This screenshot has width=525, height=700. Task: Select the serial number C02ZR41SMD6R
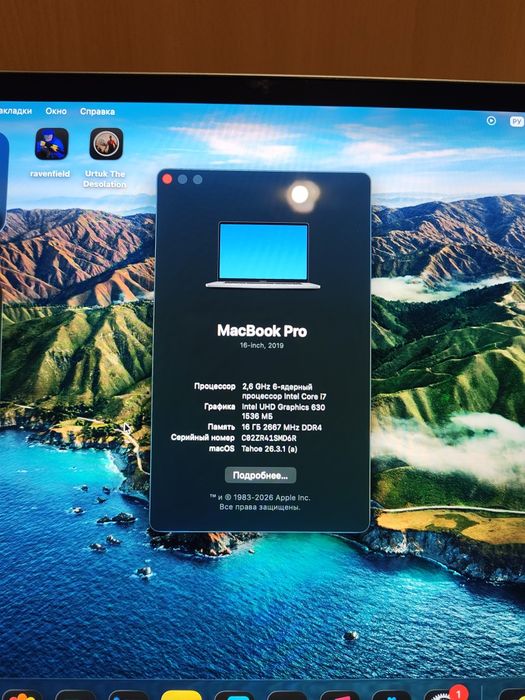point(269,438)
